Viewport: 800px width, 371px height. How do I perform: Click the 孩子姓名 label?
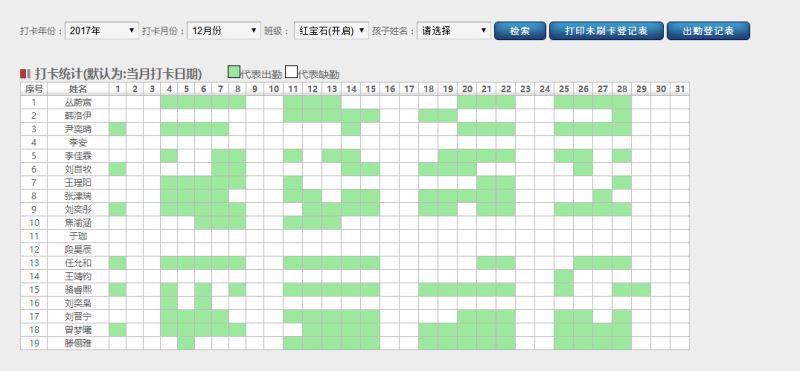[393, 31]
